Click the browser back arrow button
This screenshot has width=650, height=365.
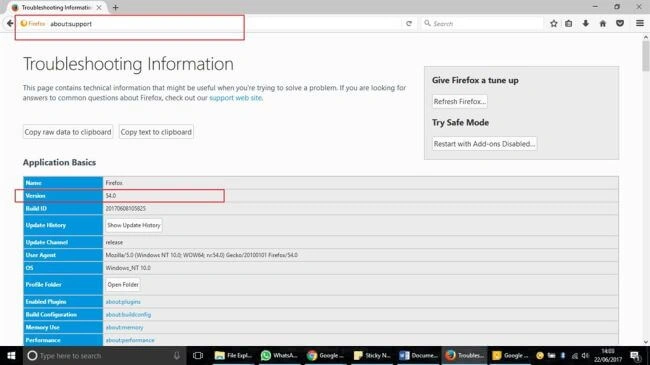pyautogui.click(x=10, y=24)
